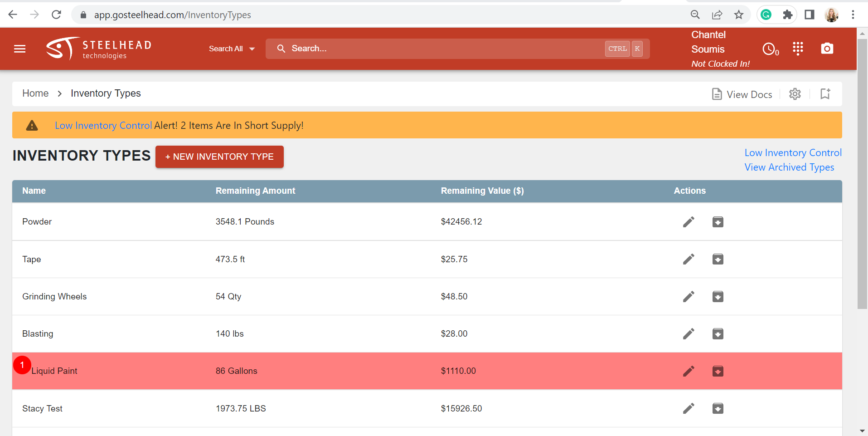868x436 pixels.
Task: Edit the Liquid Paint row
Action: pyautogui.click(x=689, y=371)
